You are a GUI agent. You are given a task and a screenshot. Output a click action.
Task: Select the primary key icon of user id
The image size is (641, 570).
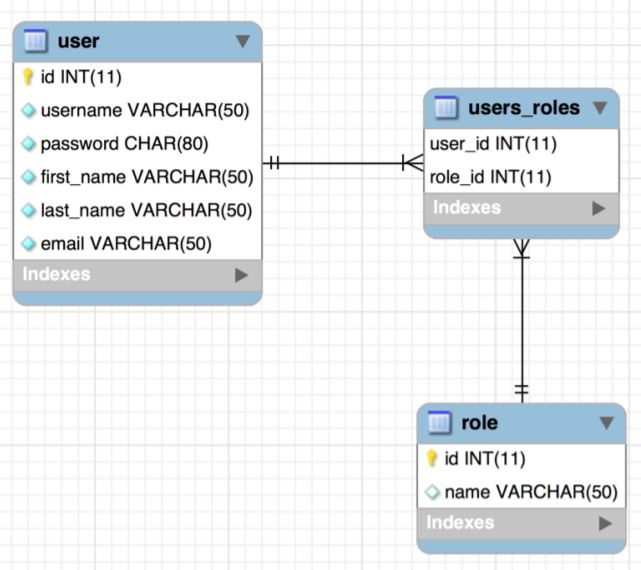pos(28,77)
